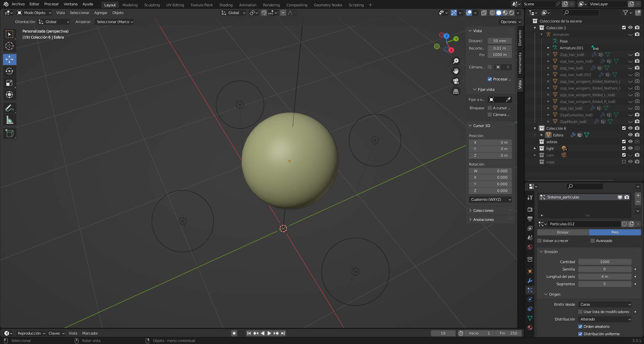Open the Archivo menu

18,4
